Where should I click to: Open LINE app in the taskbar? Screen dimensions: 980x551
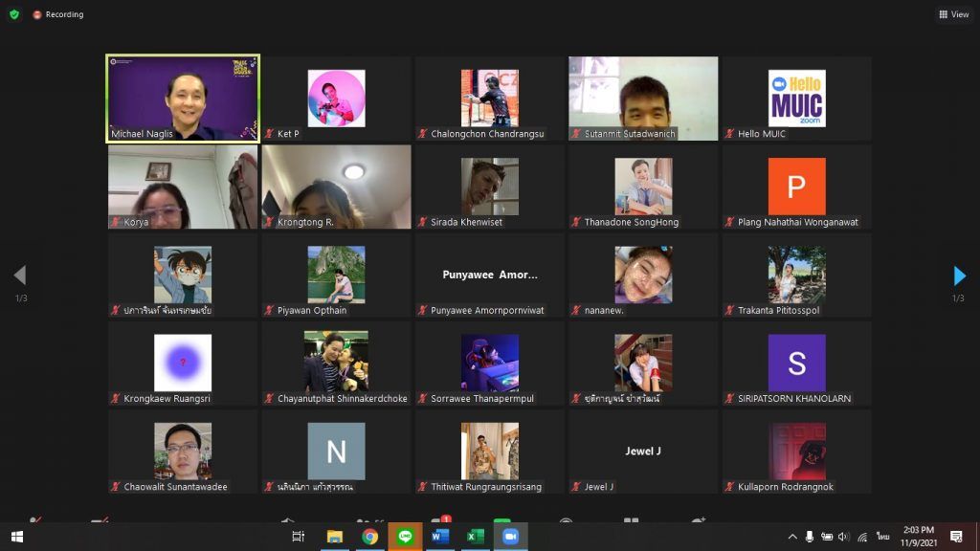(x=405, y=537)
